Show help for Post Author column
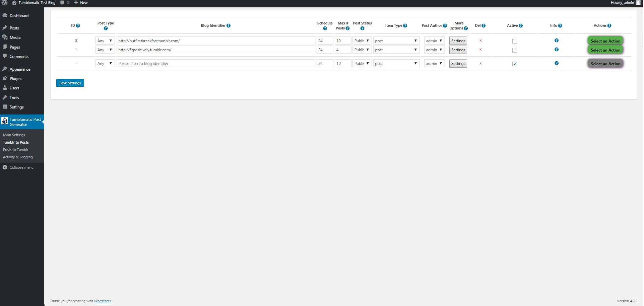This screenshot has height=306, width=644. coord(445,26)
